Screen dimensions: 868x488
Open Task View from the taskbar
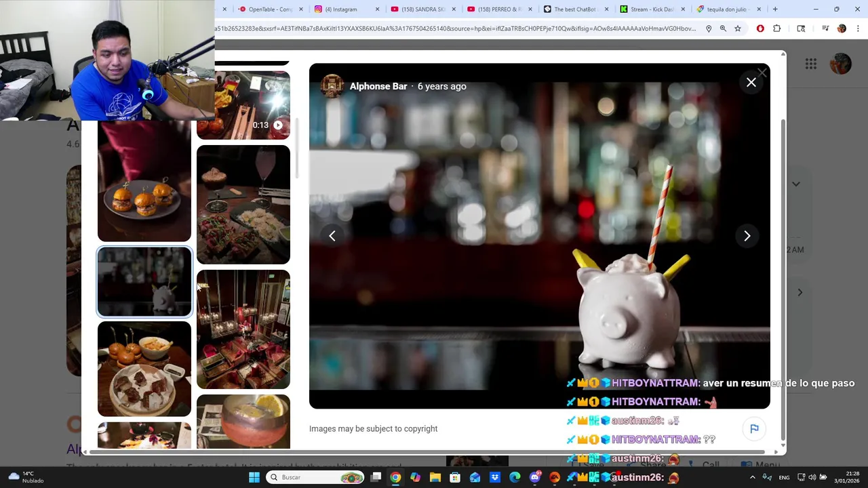pyautogui.click(x=376, y=477)
